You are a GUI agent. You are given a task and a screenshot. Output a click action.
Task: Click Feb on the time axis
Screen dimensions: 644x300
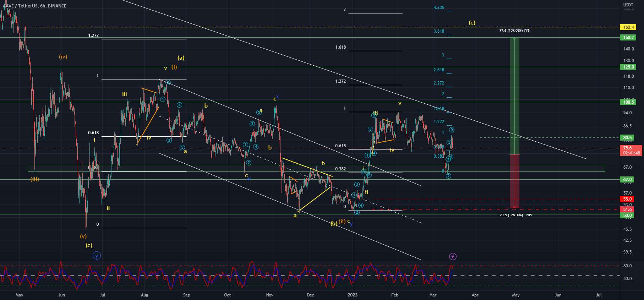pos(394,295)
